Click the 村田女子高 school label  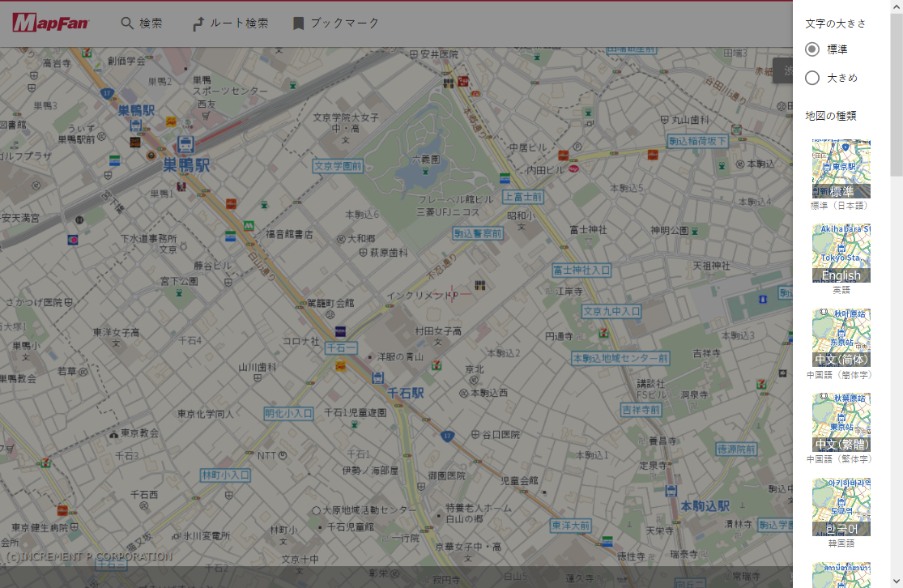tap(438, 331)
